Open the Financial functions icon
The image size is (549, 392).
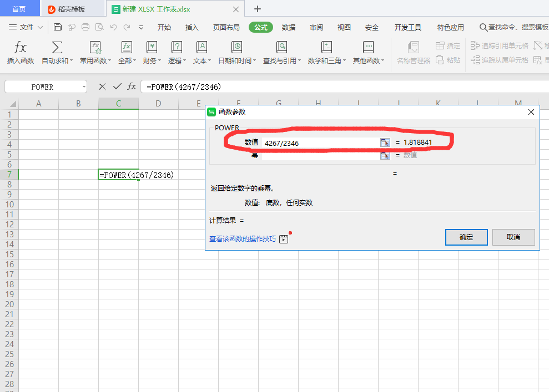(152, 47)
